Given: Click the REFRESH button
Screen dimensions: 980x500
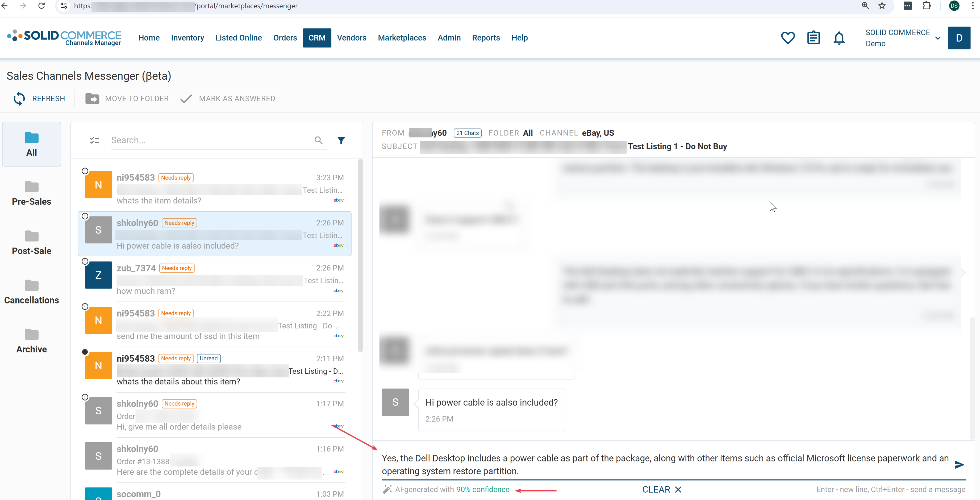Looking at the screenshot, I should click(x=39, y=99).
